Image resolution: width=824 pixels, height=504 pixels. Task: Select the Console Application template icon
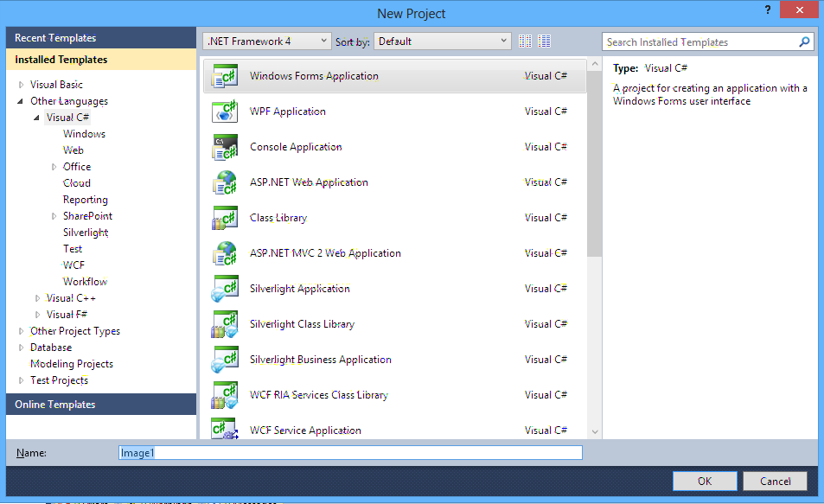(x=224, y=146)
